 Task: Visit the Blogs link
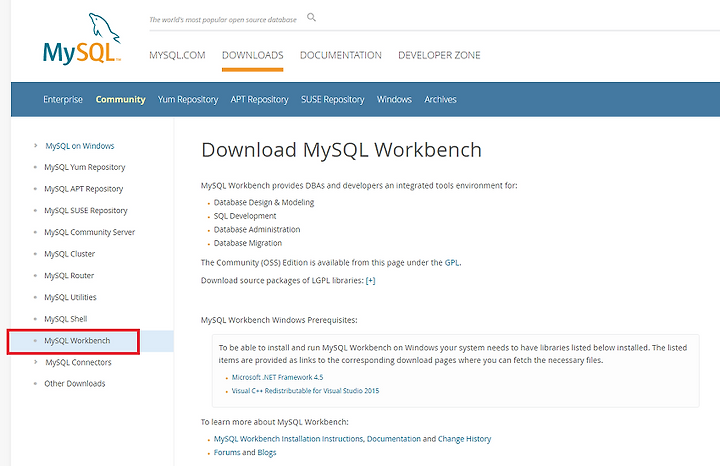pyautogui.click(x=267, y=453)
